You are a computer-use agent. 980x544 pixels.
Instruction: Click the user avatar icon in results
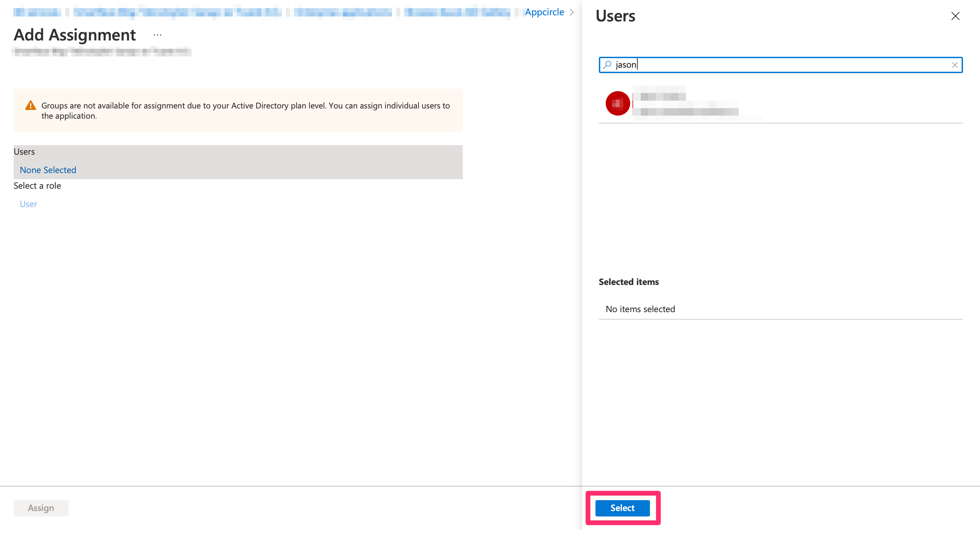pyautogui.click(x=617, y=103)
